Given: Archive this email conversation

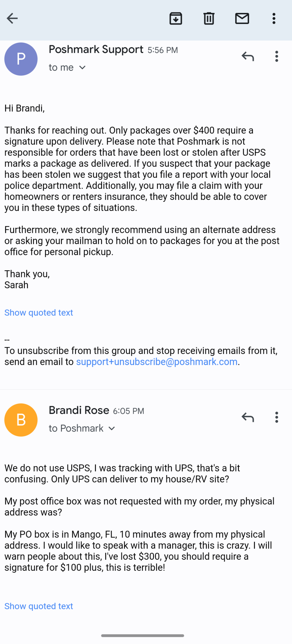Looking at the screenshot, I should coord(176,19).
